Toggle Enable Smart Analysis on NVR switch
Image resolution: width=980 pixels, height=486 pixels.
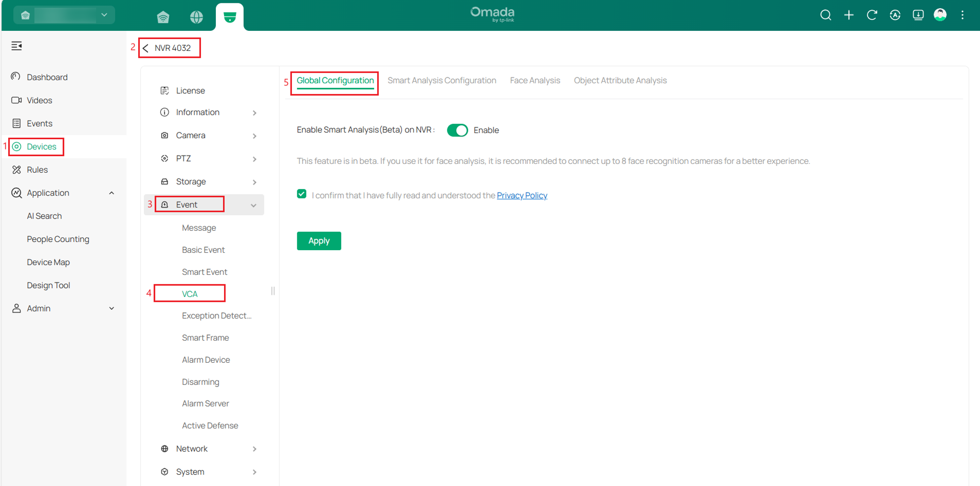point(457,130)
